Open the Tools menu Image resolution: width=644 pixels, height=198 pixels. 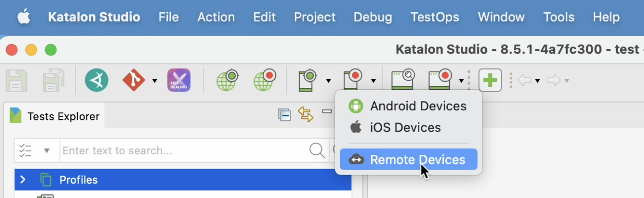pyautogui.click(x=558, y=17)
